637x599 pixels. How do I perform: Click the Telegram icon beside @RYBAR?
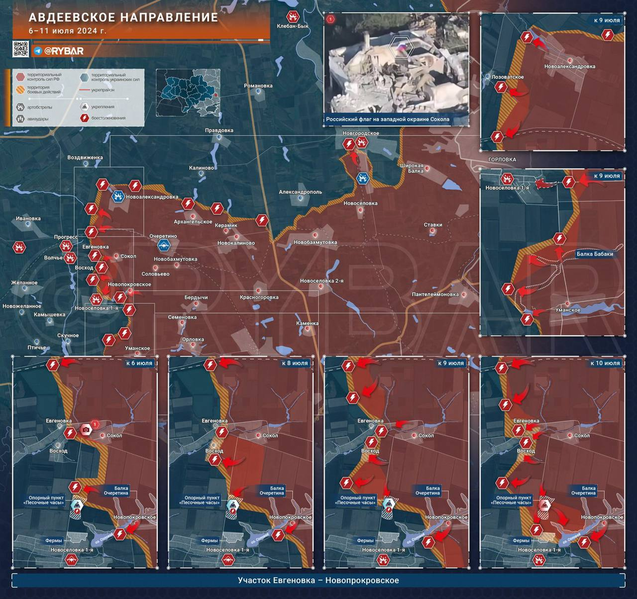(38, 50)
